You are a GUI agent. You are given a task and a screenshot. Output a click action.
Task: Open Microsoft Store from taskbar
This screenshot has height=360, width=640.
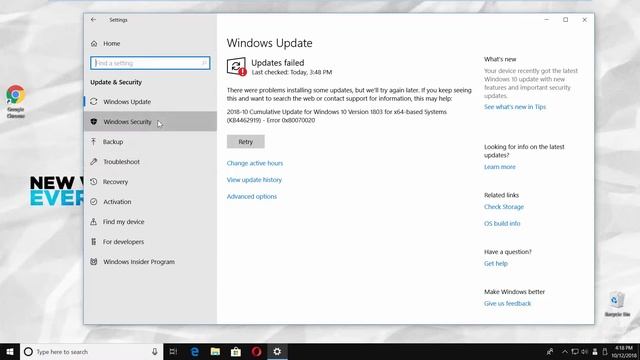click(x=236, y=351)
